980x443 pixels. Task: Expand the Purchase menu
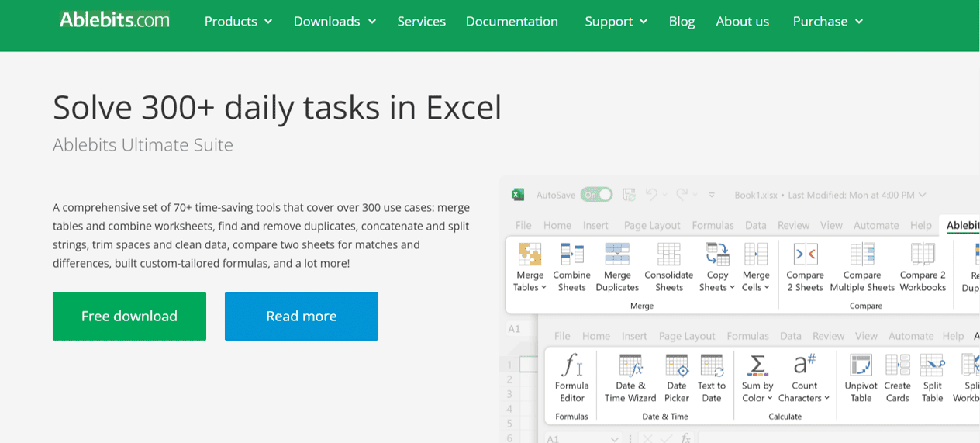tap(828, 22)
